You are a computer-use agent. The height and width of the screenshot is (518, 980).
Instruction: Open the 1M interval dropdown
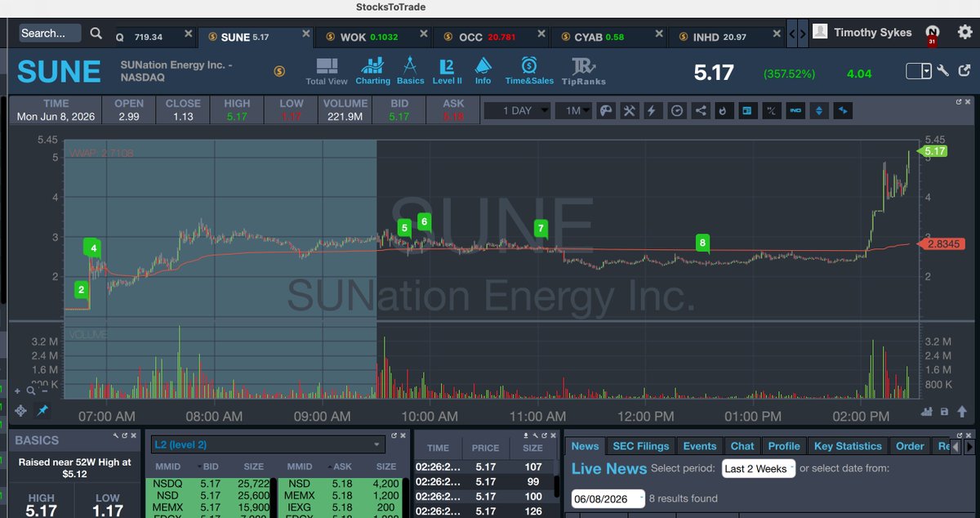(573, 110)
